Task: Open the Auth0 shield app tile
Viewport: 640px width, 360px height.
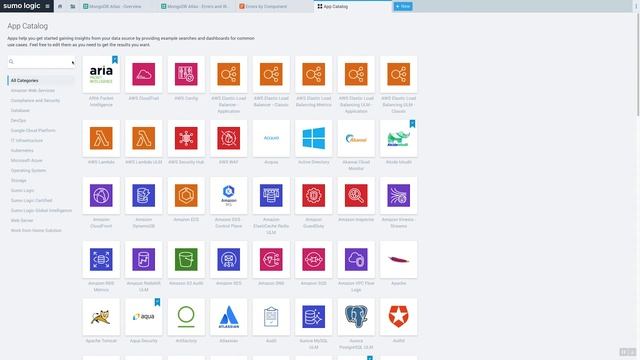Action: click(398, 317)
